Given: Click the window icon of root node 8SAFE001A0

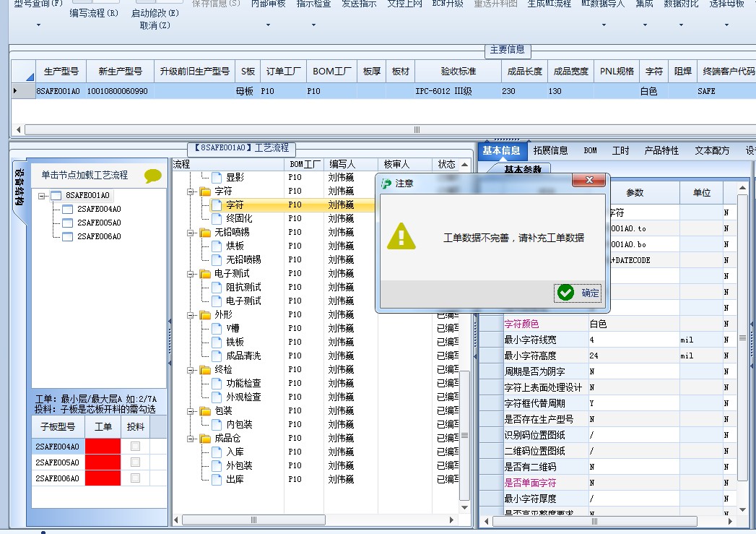Looking at the screenshot, I should (x=56, y=195).
